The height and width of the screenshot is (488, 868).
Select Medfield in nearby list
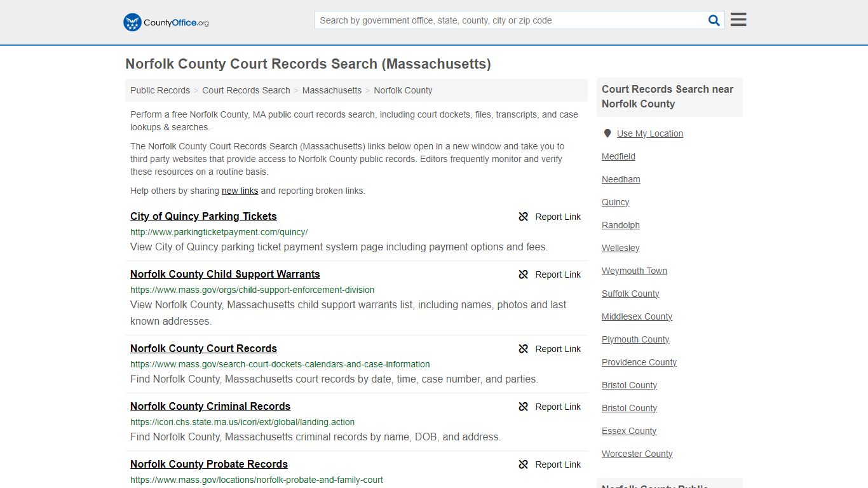coord(618,156)
